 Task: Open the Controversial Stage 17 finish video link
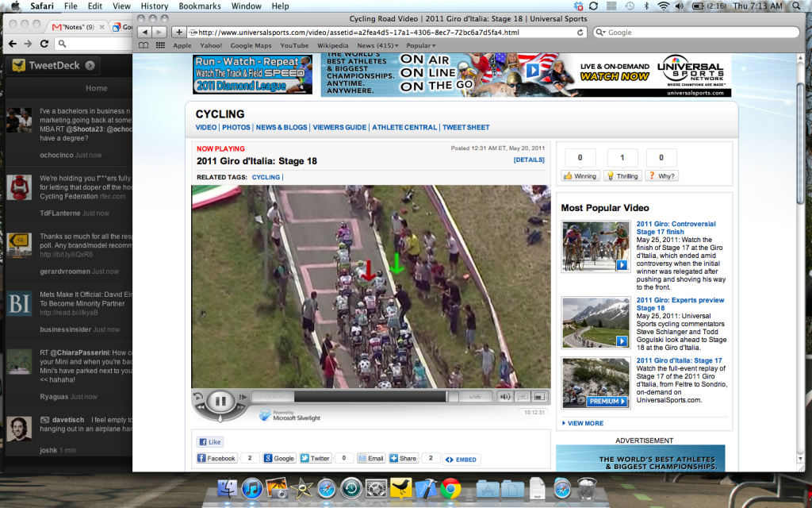(x=676, y=228)
